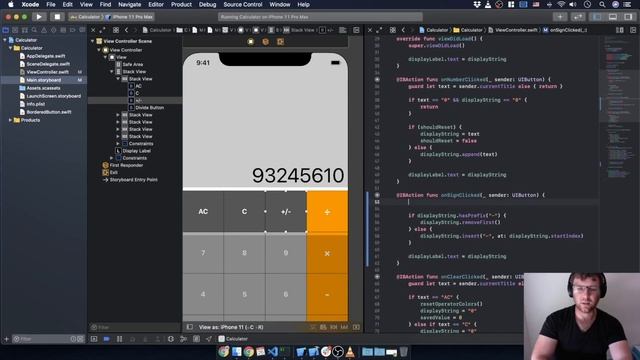Toggle the Inspectors panel visibility
Screen dimensions: 640x360
[628, 17]
